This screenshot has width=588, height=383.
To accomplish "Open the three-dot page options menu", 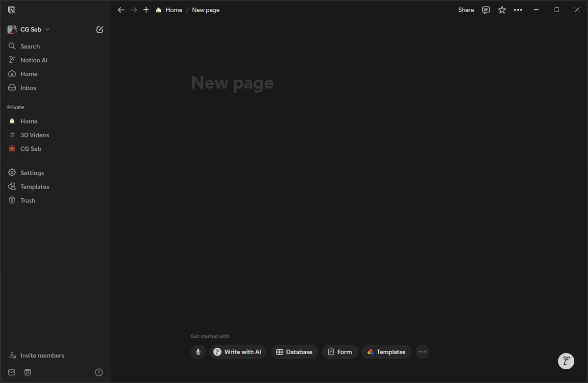I will (x=518, y=10).
